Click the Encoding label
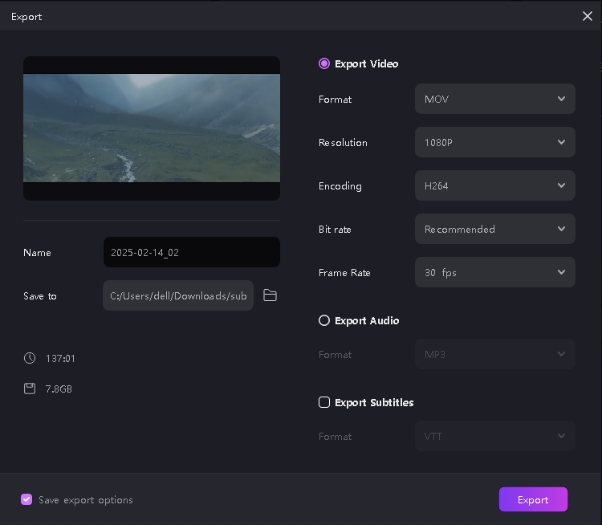602x526 pixels. [340, 186]
